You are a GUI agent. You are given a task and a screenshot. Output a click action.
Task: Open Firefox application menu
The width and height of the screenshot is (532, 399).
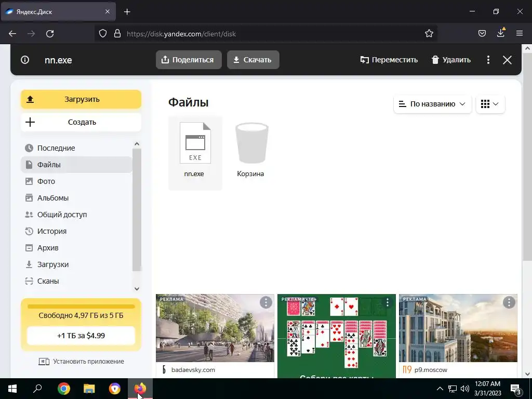[520, 34]
